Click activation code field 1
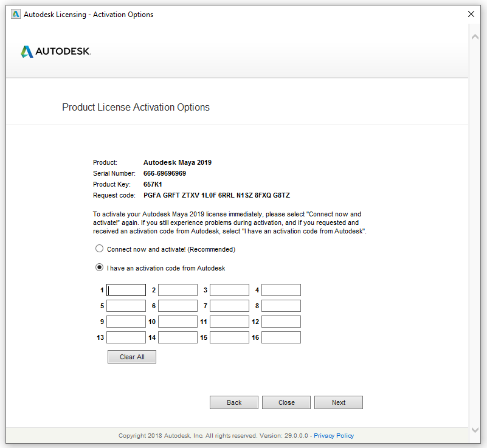The image size is (487, 448). pos(126,290)
